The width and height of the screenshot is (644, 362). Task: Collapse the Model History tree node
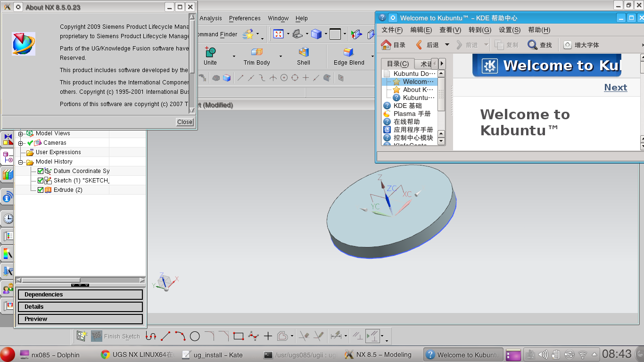coord(21,162)
